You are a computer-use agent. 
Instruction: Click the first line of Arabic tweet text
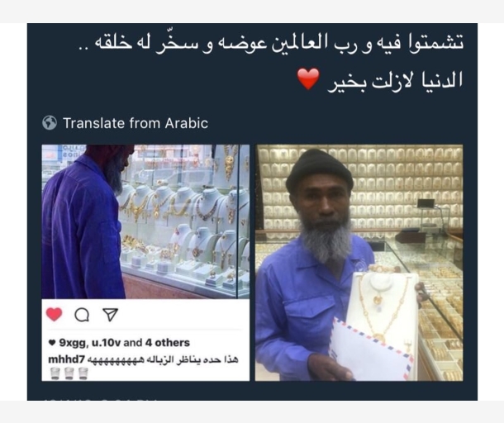[271, 44]
